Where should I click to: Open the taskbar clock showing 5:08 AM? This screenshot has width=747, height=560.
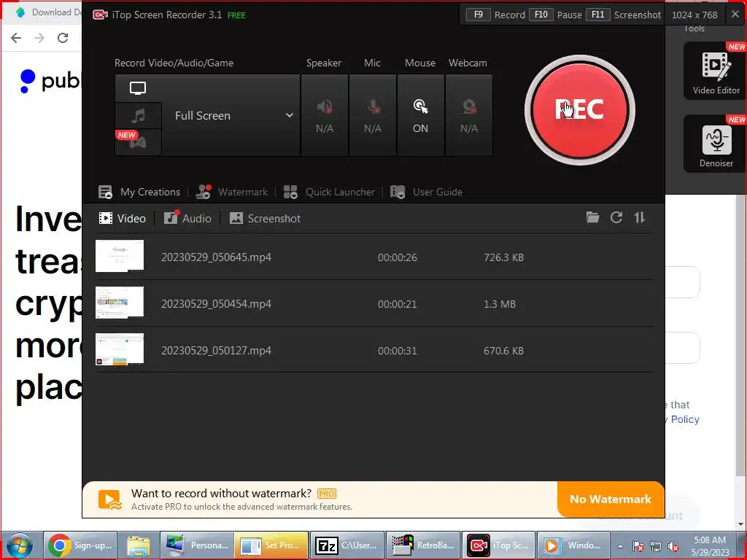coord(710,546)
